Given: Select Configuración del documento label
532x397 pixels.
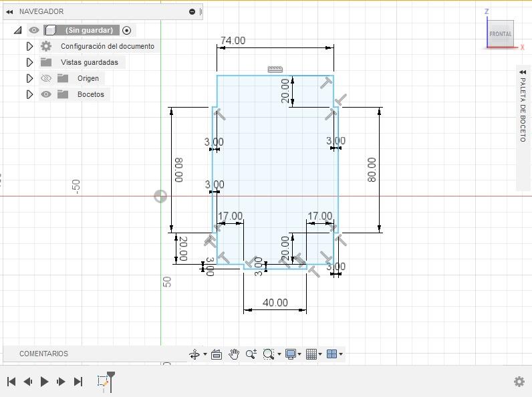Looking at the screenshot, I should pyautogui.click(x=108, y=46).
